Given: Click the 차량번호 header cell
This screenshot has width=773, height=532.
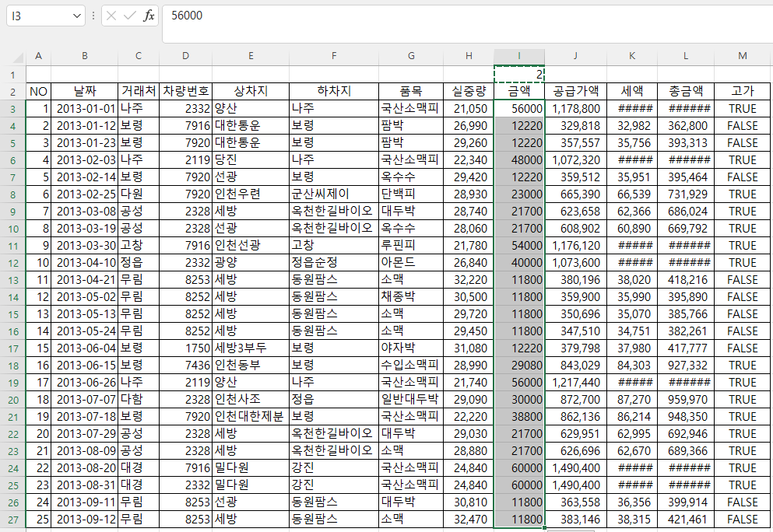Looking at the screenshot, I should coord(185,91).
